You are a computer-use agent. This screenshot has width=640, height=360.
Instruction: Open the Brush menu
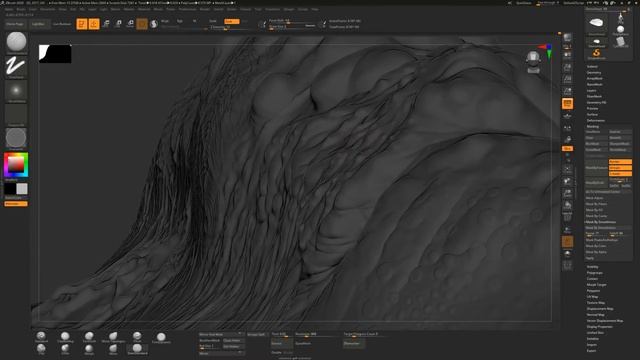pyautogui.click(x=20, y=9)
